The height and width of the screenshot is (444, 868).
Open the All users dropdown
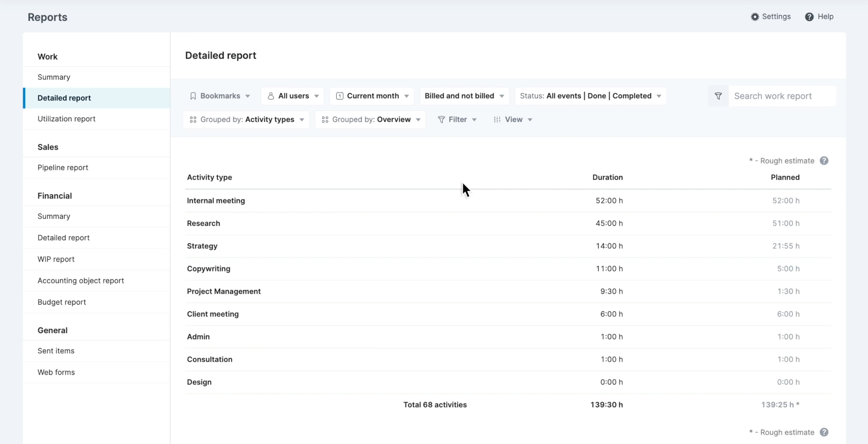[293, 96]
